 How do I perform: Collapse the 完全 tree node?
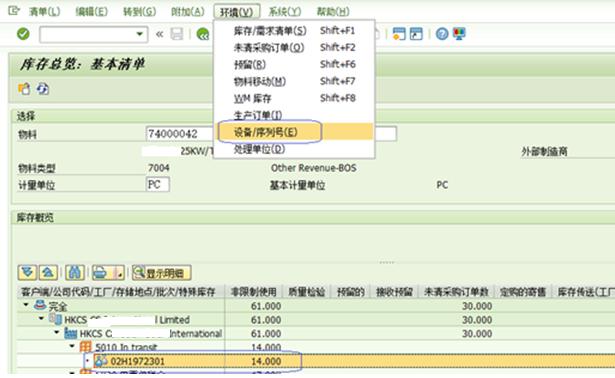(x=26, y=305)
